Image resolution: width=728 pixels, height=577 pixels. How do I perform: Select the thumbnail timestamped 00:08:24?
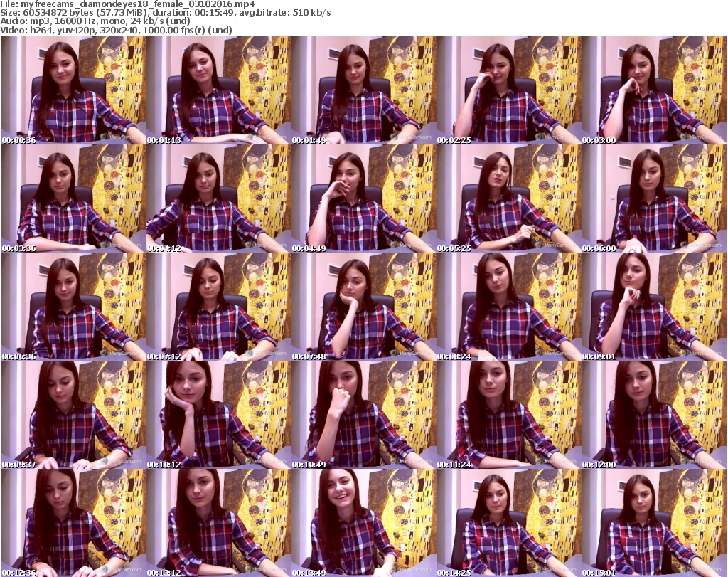pos(509,306)
